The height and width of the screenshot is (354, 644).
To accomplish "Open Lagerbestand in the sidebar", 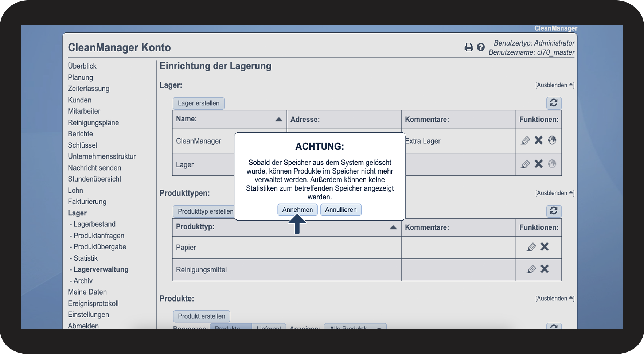I will (x=94, y=224).
